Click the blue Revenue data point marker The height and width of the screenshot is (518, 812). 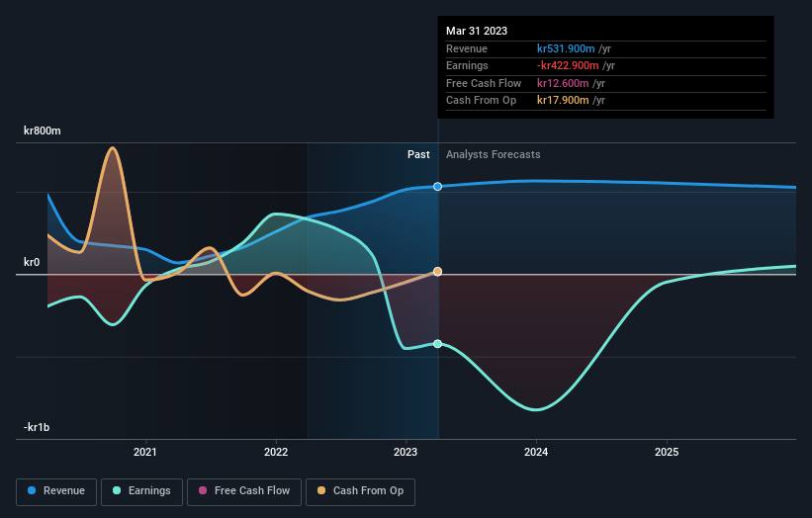click(x=437, y=186)
